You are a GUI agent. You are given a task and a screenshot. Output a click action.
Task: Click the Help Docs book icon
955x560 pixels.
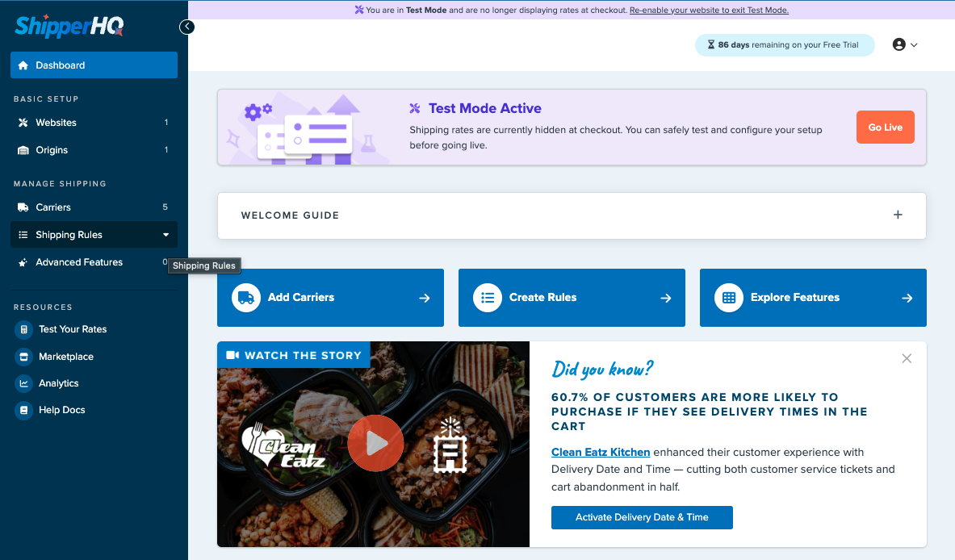[23, 410]
